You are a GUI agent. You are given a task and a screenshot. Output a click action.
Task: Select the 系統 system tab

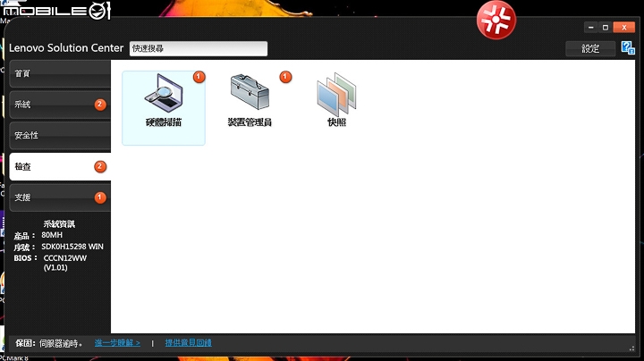(x=60, y=105)
